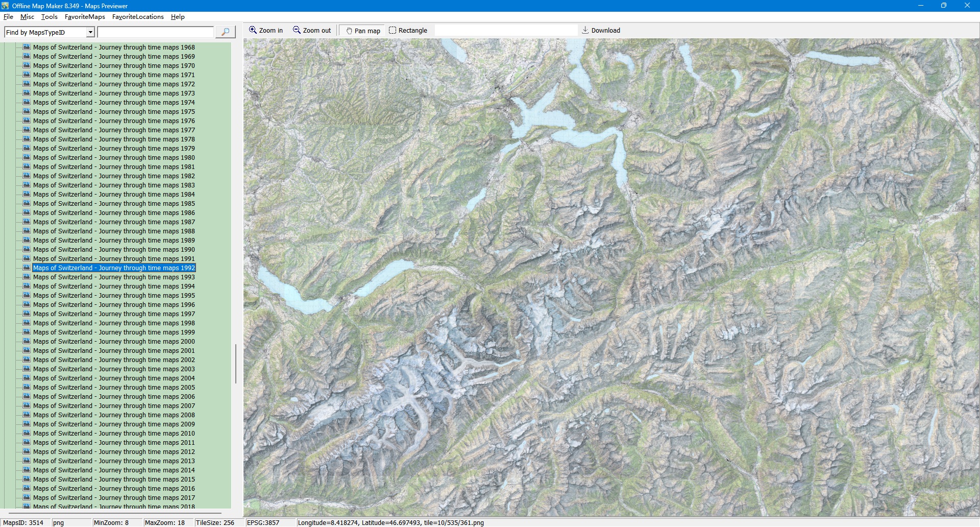Click the Zoom out tool

coord(312,31)
